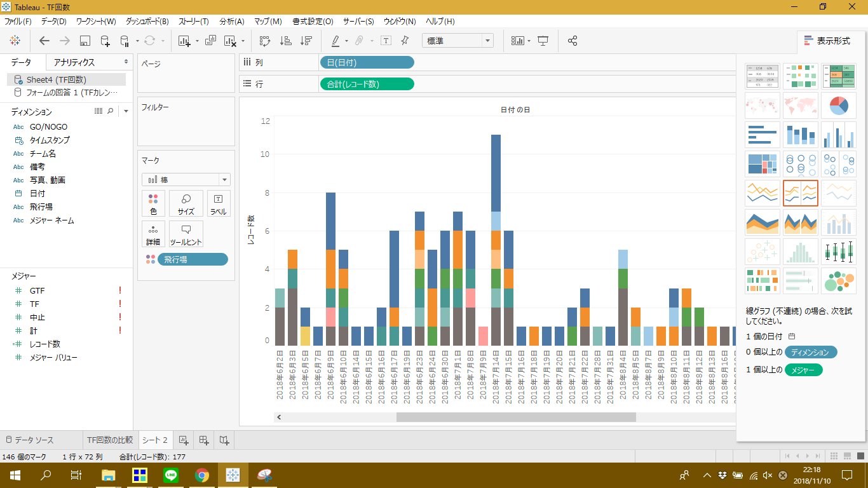The image size is (868, 488).
Task: Click the pin (fix axes) icon
Action: 405,41
